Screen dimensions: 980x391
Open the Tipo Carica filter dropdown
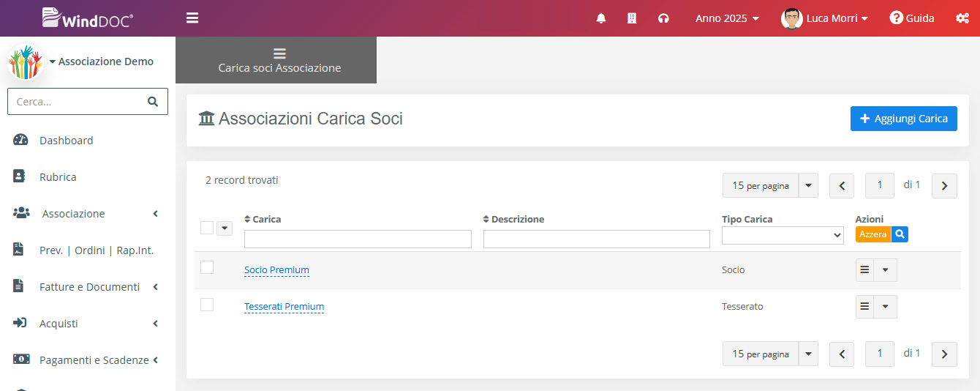783,235
